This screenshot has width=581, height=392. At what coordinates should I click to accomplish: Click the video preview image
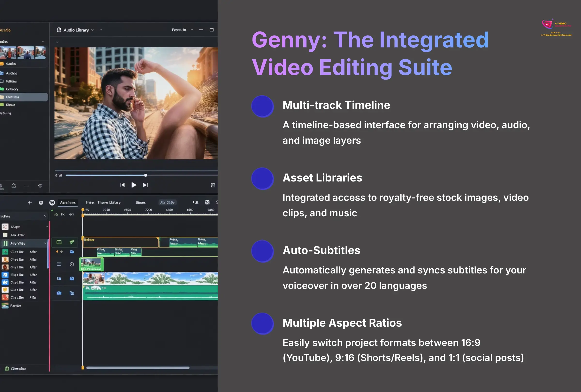point(136,103)
